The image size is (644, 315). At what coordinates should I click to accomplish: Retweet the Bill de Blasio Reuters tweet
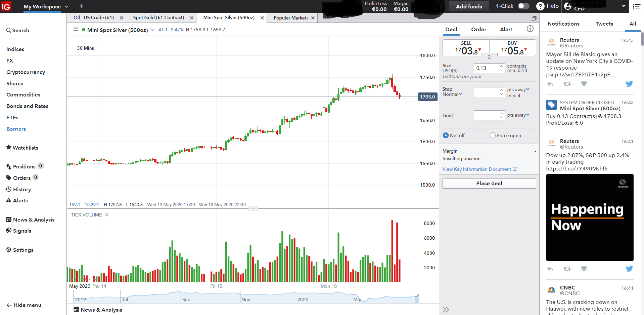(x=567, y=84)
